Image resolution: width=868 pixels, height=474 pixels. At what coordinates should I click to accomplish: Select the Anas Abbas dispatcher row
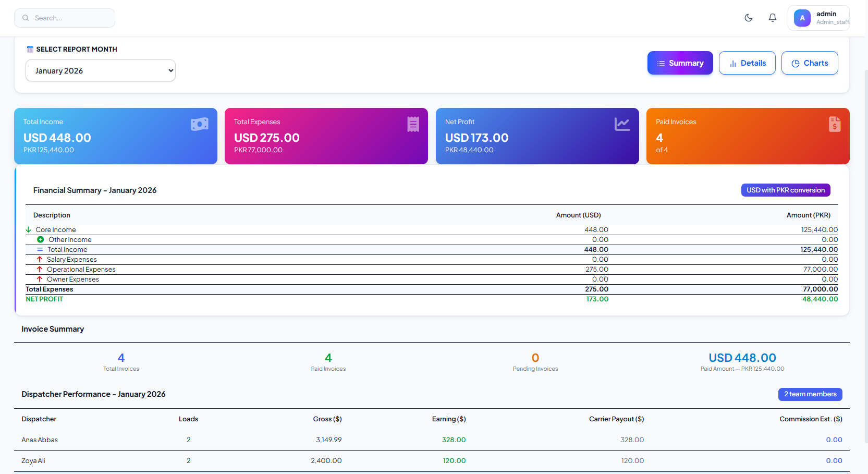point(40,440)
